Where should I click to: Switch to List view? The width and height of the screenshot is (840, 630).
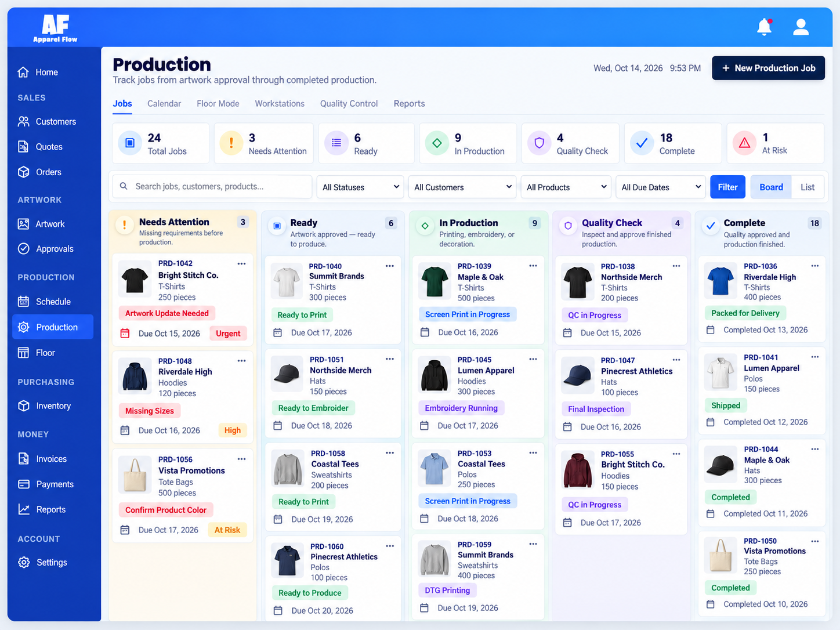(808, 187)
